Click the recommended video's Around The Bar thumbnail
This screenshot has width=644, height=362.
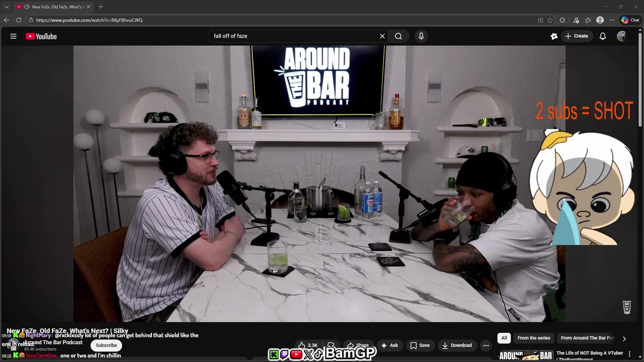(525, 355)
